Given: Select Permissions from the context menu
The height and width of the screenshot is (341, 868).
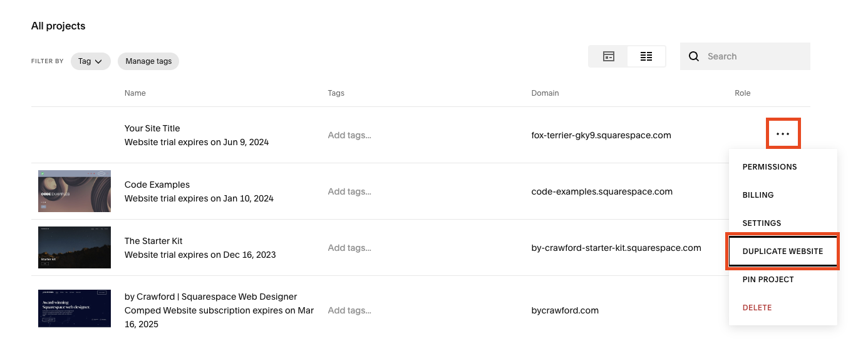Looking at the screenshot, I should (783, 167).
